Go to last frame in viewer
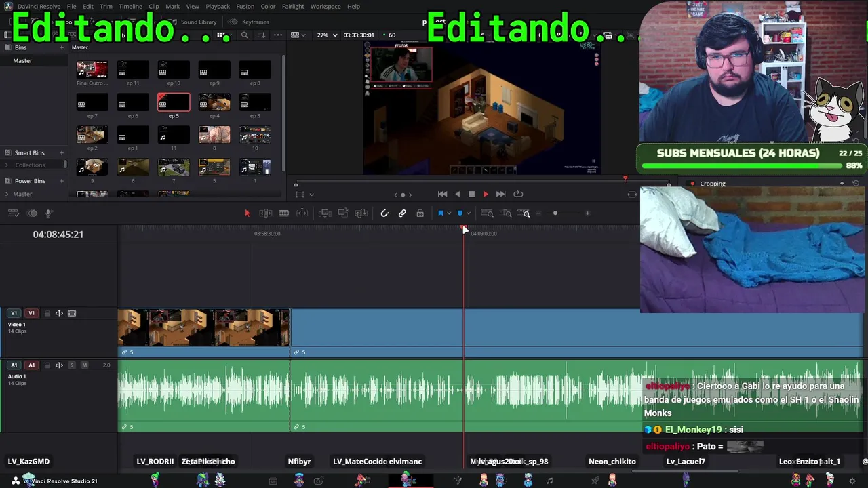The image size is (868, 488). [500, 195]
